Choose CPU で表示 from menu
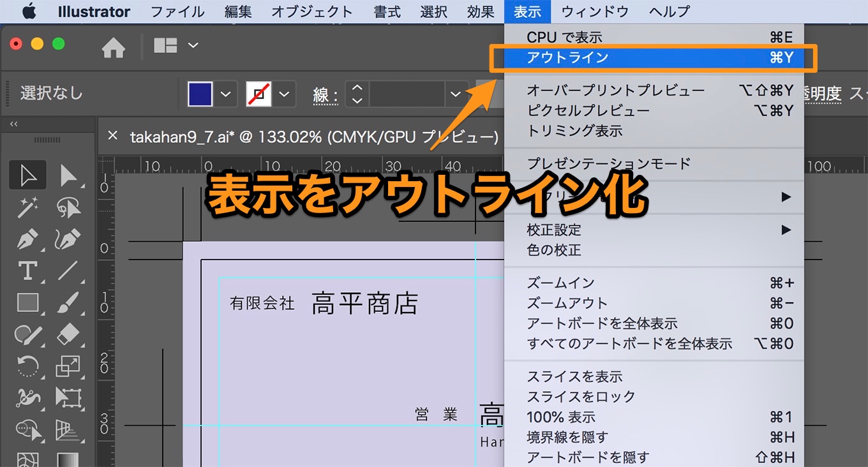Viewport: 868px width, 467px height. [x=654, y=38]
